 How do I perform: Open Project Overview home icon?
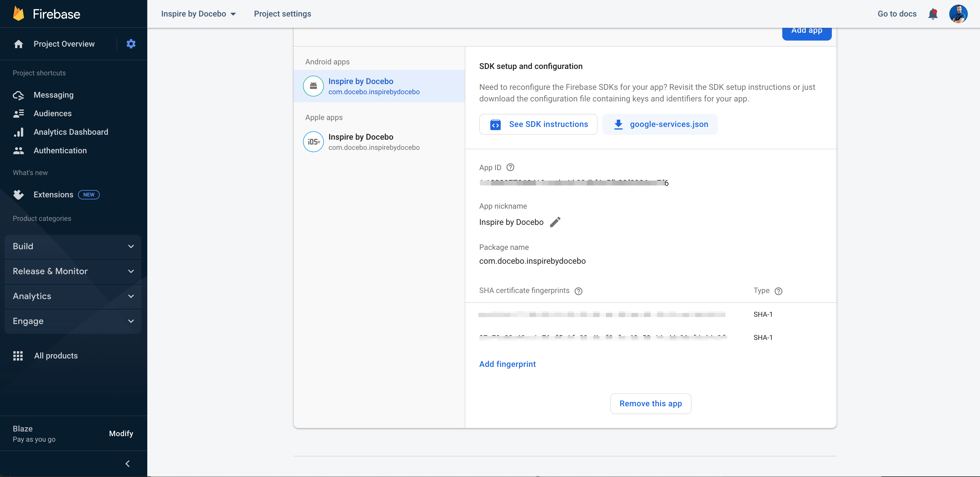(18, 44)
